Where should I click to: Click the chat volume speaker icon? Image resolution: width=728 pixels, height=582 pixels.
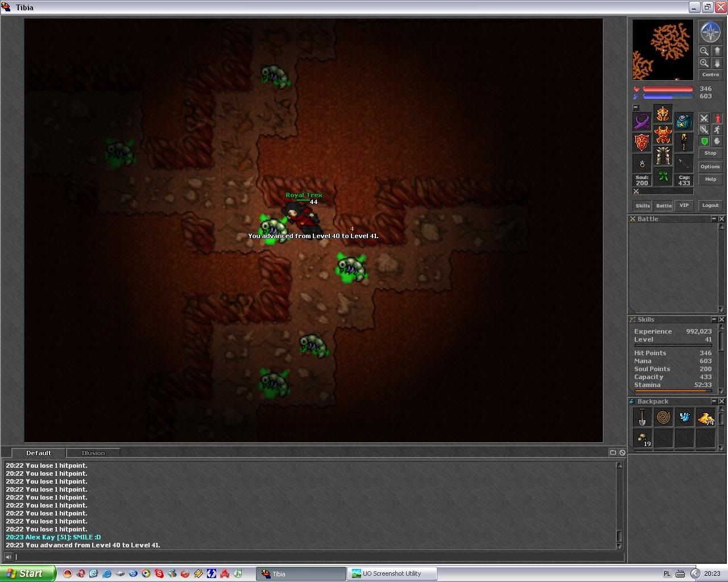pyautogui.click(x=8, y=557)
